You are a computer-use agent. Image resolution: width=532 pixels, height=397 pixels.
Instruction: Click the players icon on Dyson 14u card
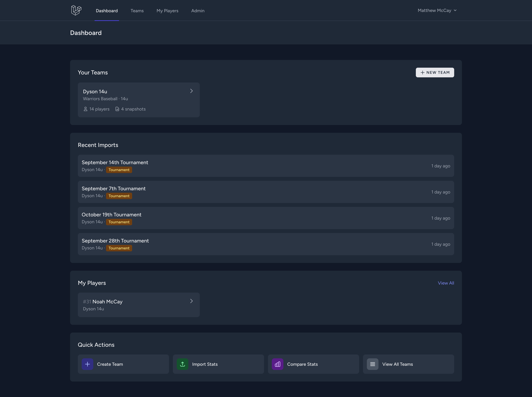86,109
